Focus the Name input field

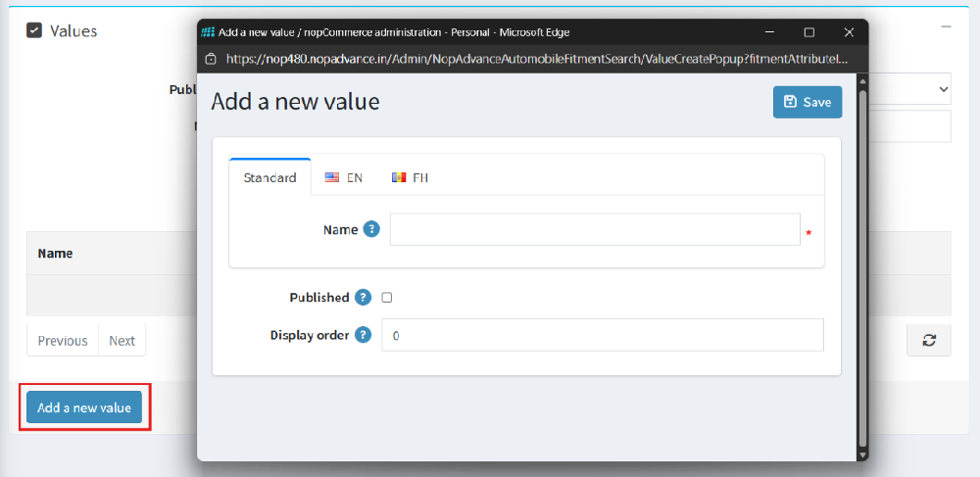(x=595, y=229)
